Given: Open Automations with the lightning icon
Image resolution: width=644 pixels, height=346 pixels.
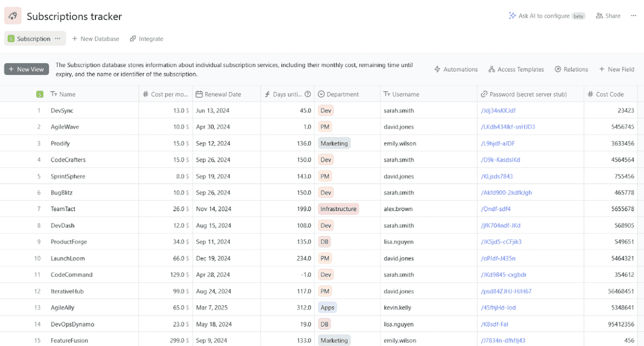Looking at the screenshot, I should click(x=437, y=69).
